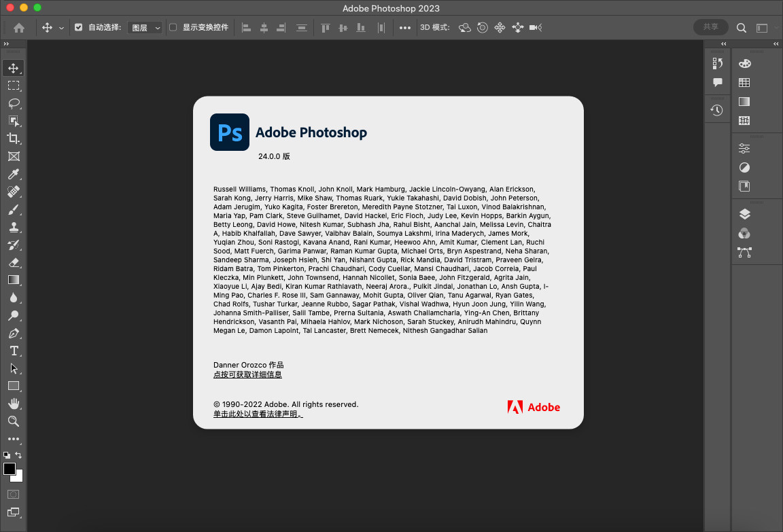Open the Paths panel icon
783x532 pixels.
744,252
